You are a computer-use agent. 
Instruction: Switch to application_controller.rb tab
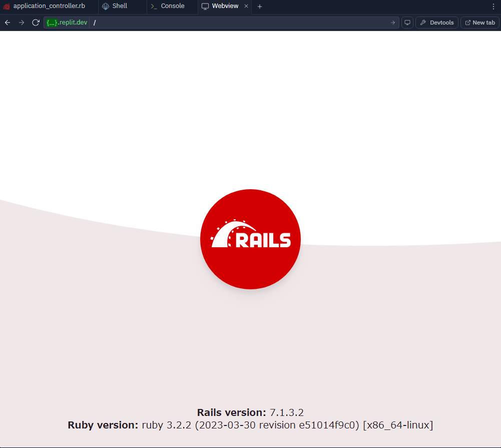click(x=49, y=6)
